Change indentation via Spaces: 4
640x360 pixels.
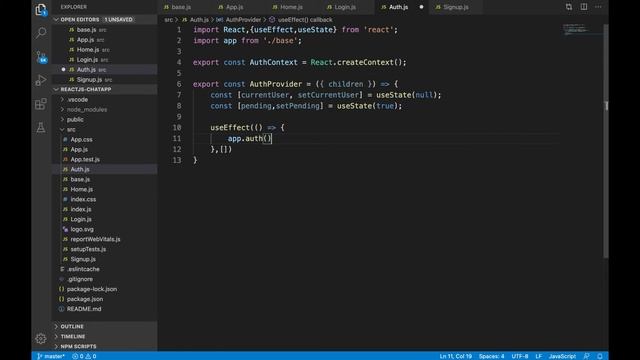point(491,356)
